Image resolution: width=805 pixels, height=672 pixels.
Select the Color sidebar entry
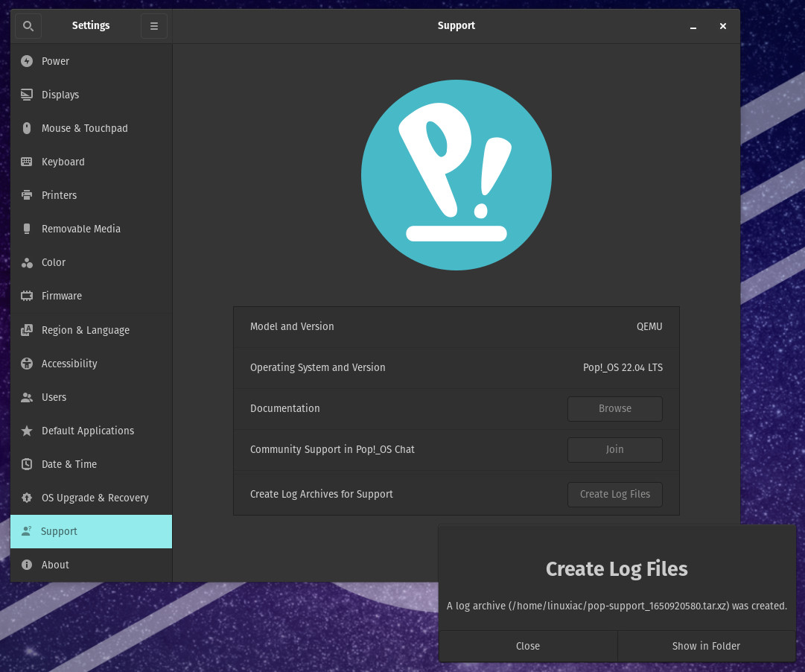click(92, 262)
